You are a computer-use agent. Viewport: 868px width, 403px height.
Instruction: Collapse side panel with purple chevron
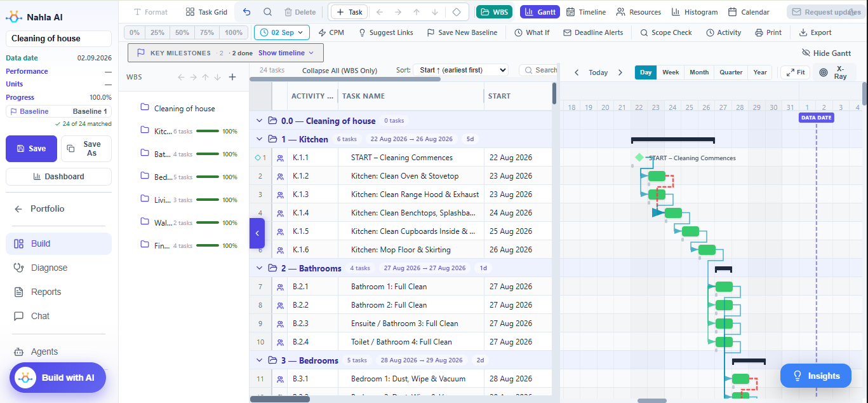click(257, 233)
